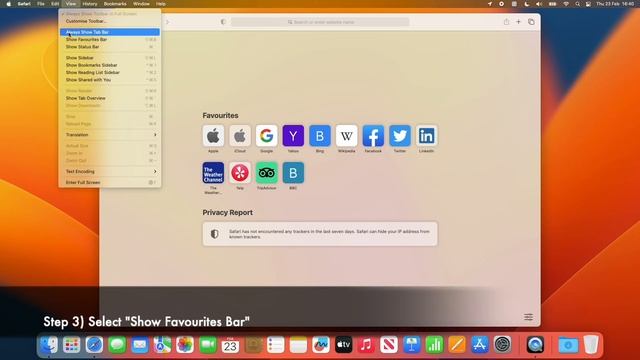This screenshot has height=360, width=640.
Task: Select Show Shared with You menu item
Action: click(110, 80)
